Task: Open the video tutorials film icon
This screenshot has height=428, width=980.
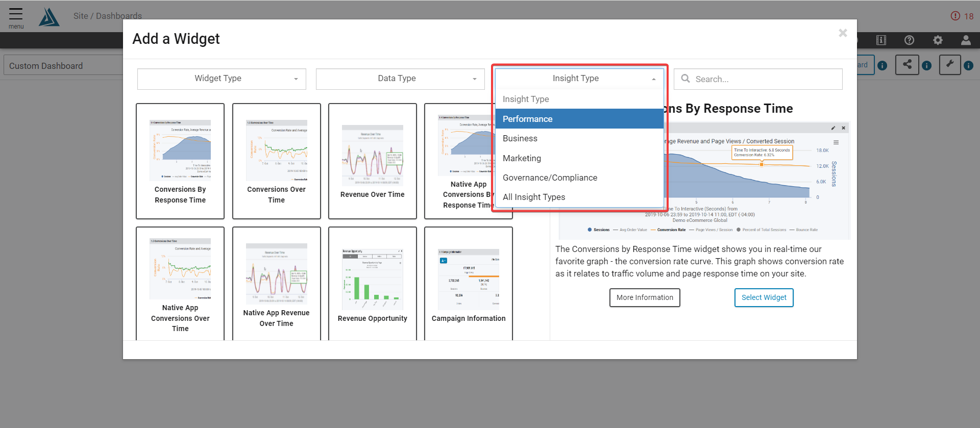Action: click(x=881, y=40)
